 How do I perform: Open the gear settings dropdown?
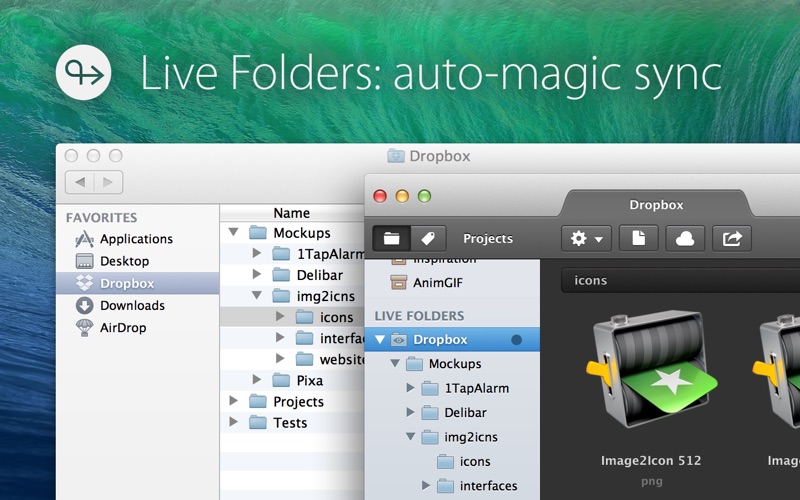point(586,238)
